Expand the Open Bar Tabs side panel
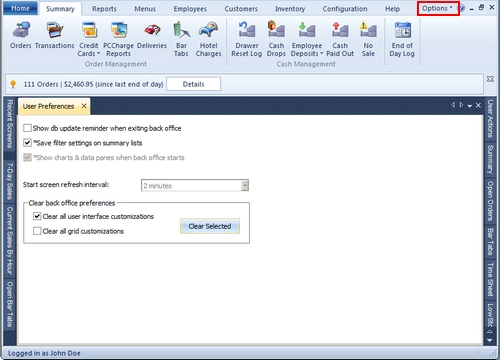Screen dimensions: 500x360 [10, 304]
